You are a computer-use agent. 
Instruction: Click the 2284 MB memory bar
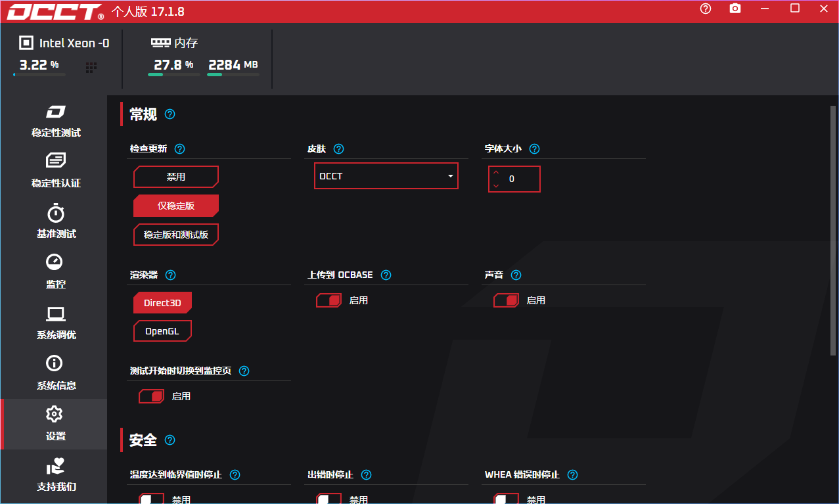pos(233,75)
